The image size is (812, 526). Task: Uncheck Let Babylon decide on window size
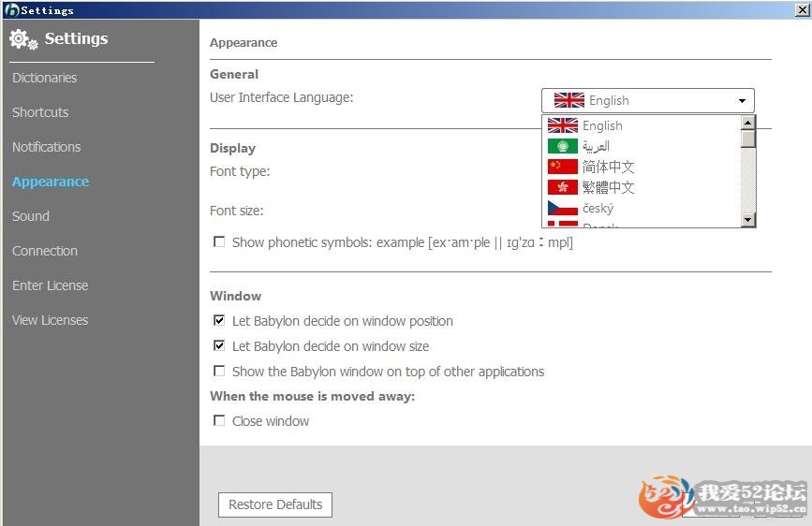point(219,345)
